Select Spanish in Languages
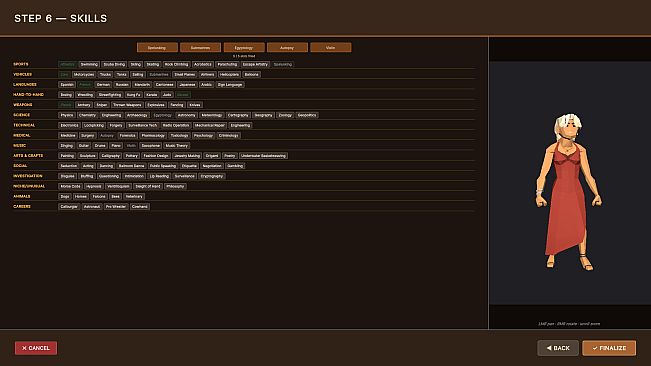 (x=67, y=85)
